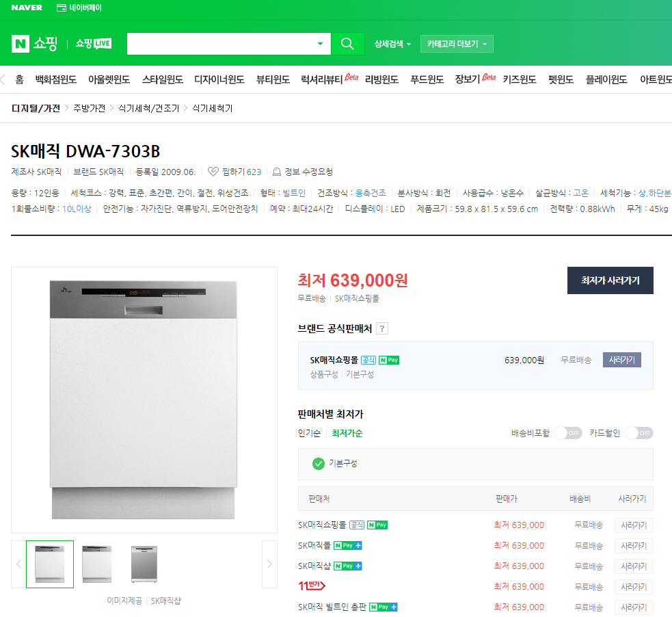Open 펫윈도 tab
The image size is (672, 617).
[561, 80]
